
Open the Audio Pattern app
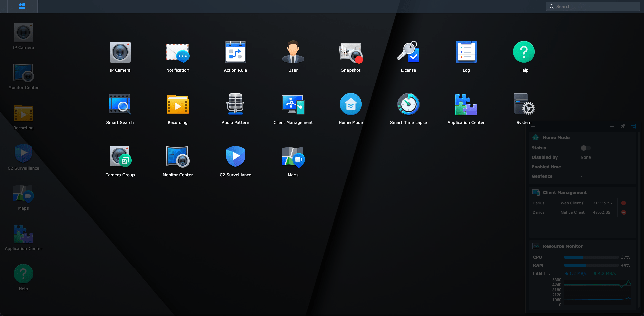[x=235, y=105]
